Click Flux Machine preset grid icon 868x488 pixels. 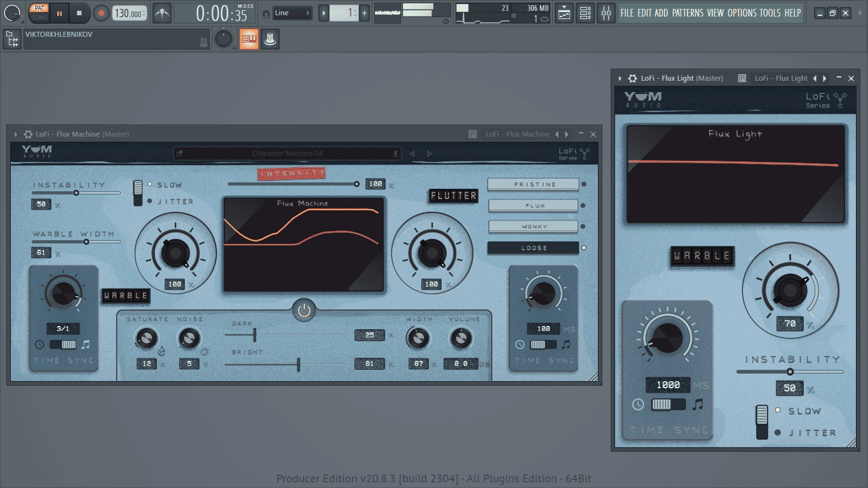point(472,134)
